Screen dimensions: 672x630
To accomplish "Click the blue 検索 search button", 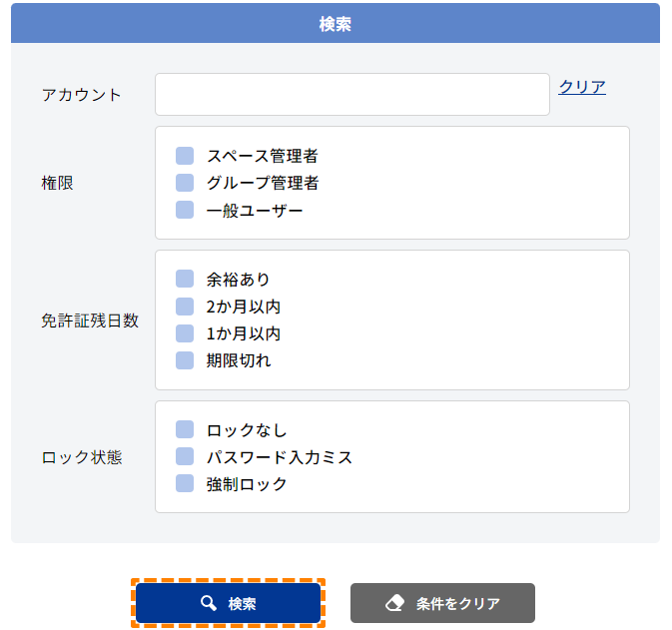I will coord(228,603).
